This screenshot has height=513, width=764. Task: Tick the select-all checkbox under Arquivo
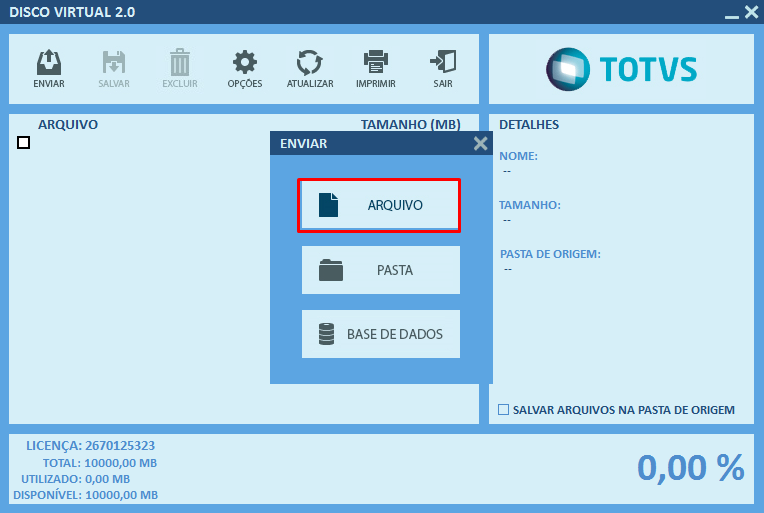tap(23, 143)
